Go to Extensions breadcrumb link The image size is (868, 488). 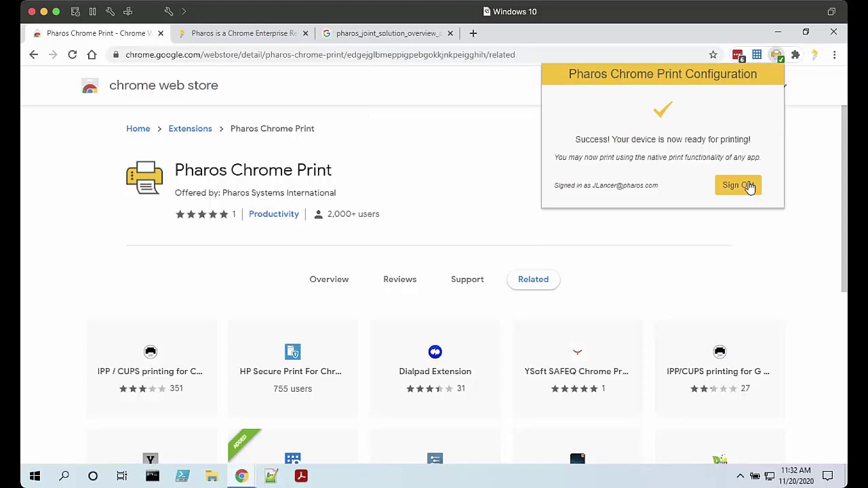pos(190,129)
